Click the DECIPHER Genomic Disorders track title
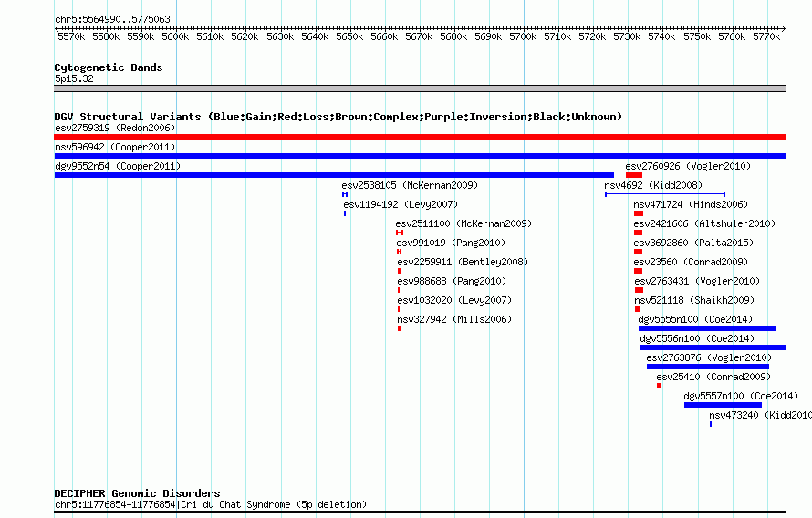812x518 pixels. 137,493
